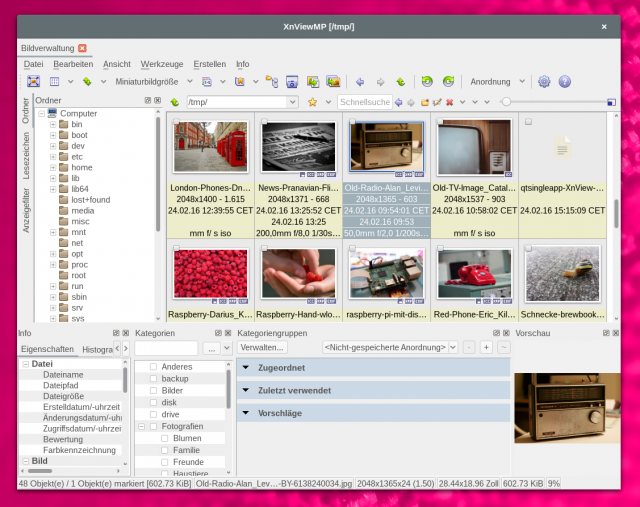640x507 pixels.
Task: Open the Werkzeuge menu
Action: tap(162, 64)
